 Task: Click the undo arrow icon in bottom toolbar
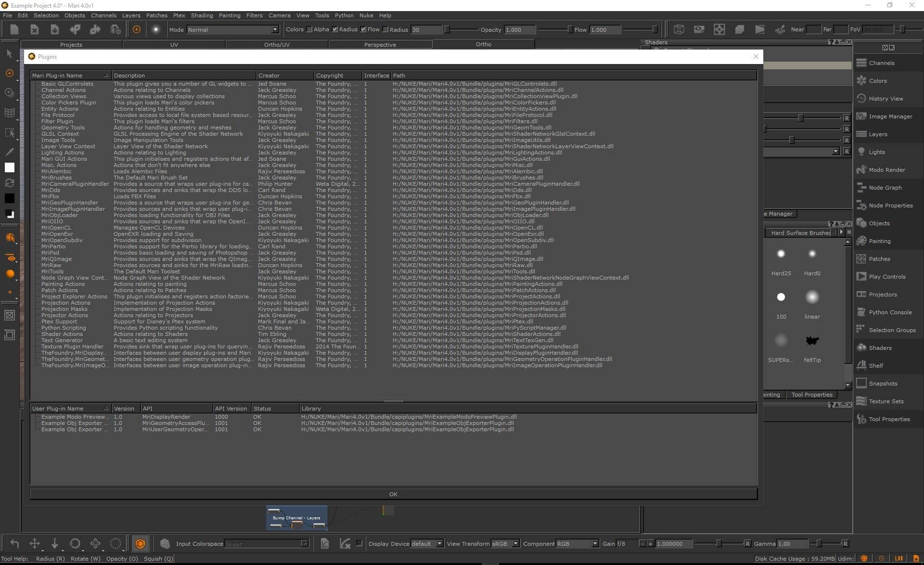tap(14, 543)
